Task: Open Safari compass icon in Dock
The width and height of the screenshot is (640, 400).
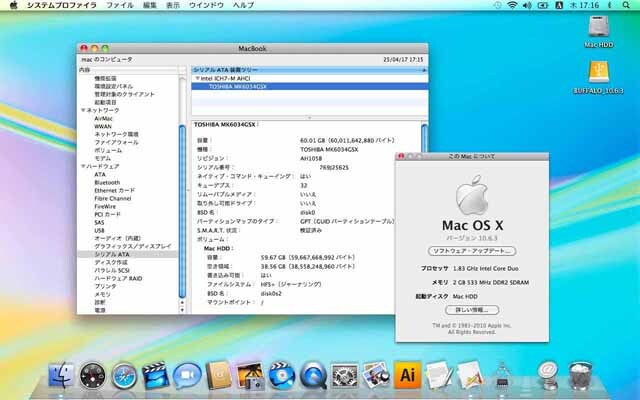Action: click(124, 376)
